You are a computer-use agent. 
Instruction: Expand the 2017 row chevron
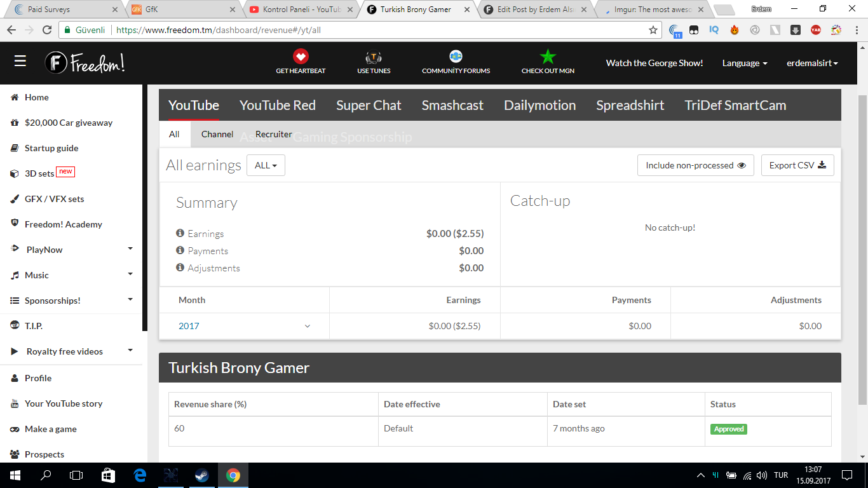click(x=308, y=326)
